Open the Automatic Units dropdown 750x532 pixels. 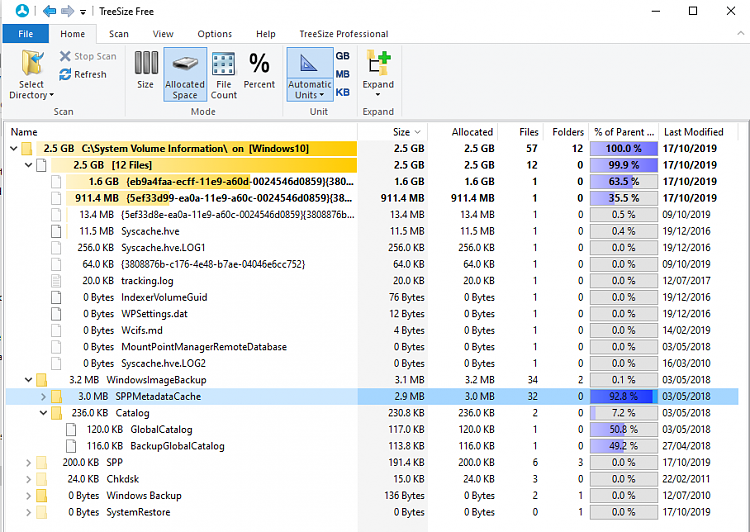309,89
